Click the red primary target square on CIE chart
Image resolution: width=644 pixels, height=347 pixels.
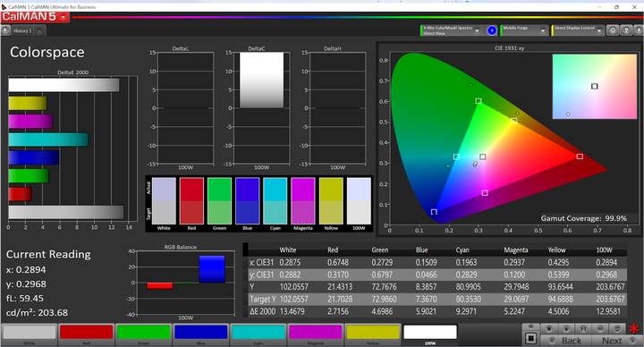580,157
